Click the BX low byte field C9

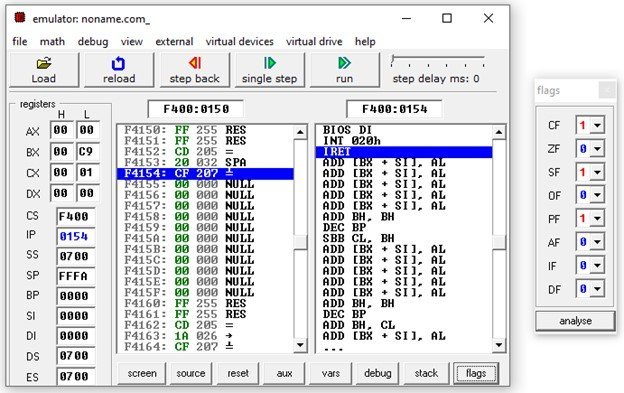coord(87,152)
